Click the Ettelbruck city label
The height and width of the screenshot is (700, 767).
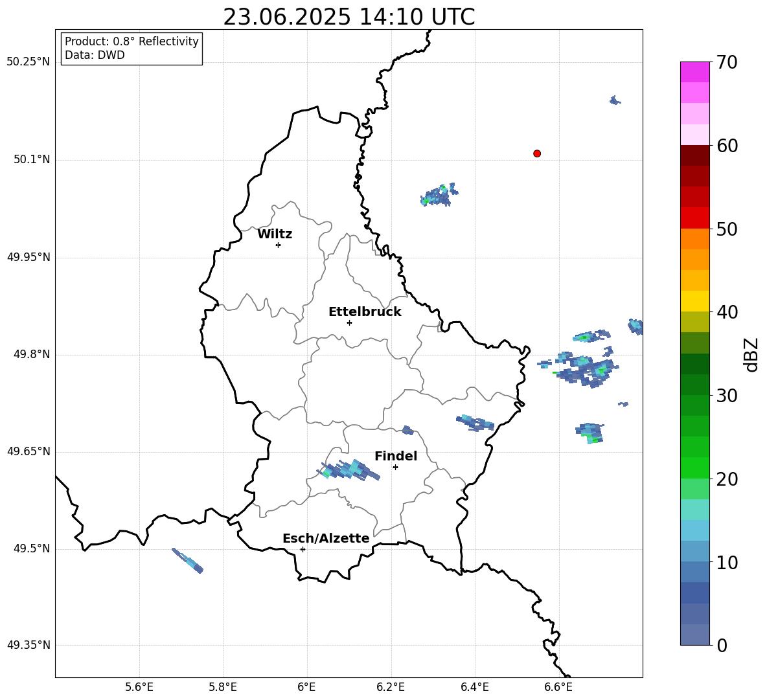click(365, 312)
